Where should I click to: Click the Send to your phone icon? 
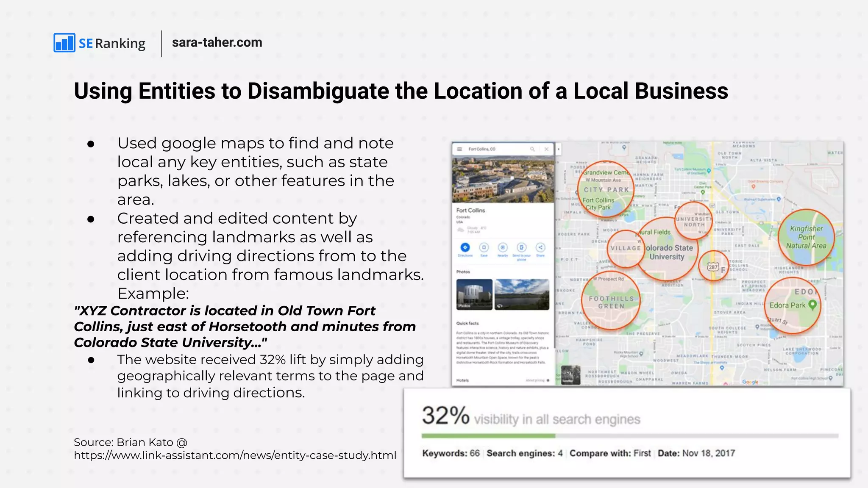point(522,248)
